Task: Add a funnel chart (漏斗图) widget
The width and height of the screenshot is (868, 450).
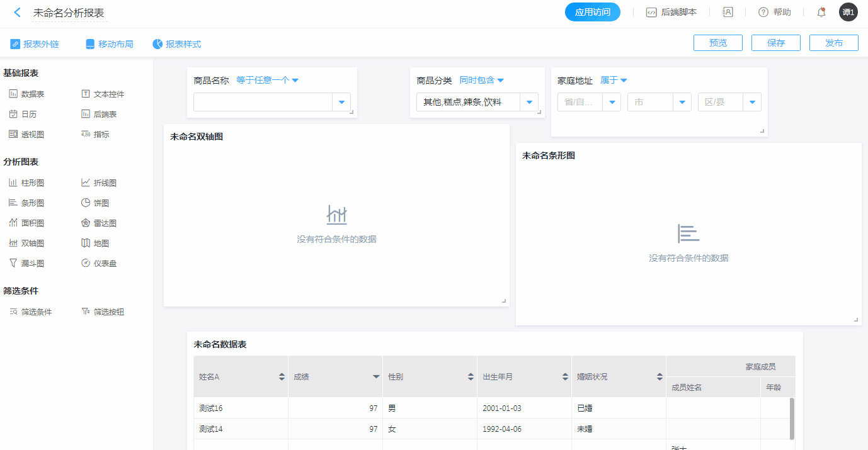Action: point(26,264)
